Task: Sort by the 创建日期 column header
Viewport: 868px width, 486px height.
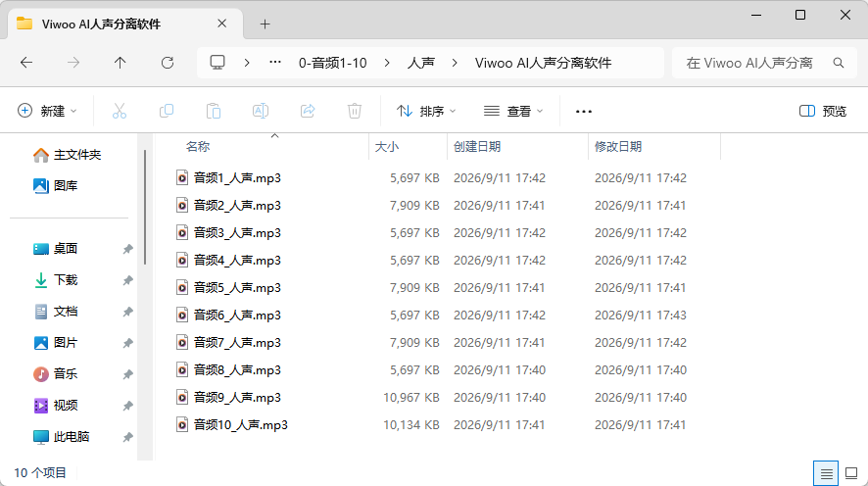Action: pyautogui.click(x=477, y=147)
